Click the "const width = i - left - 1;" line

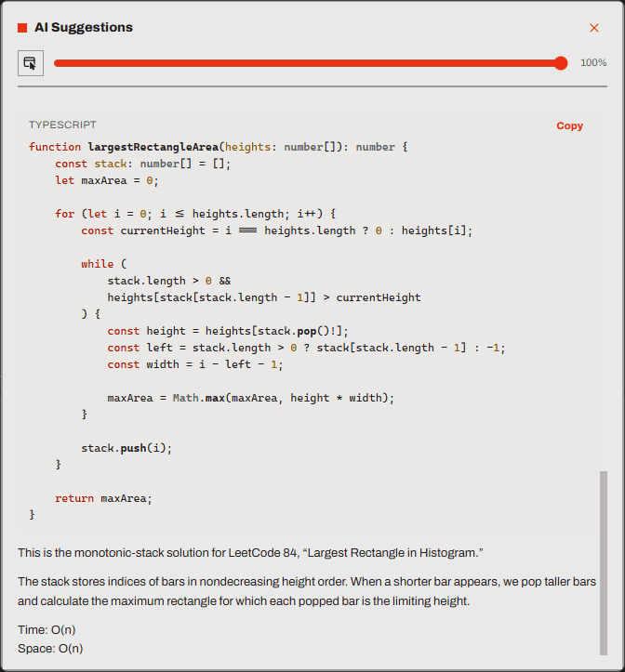[x=195, y=364]
